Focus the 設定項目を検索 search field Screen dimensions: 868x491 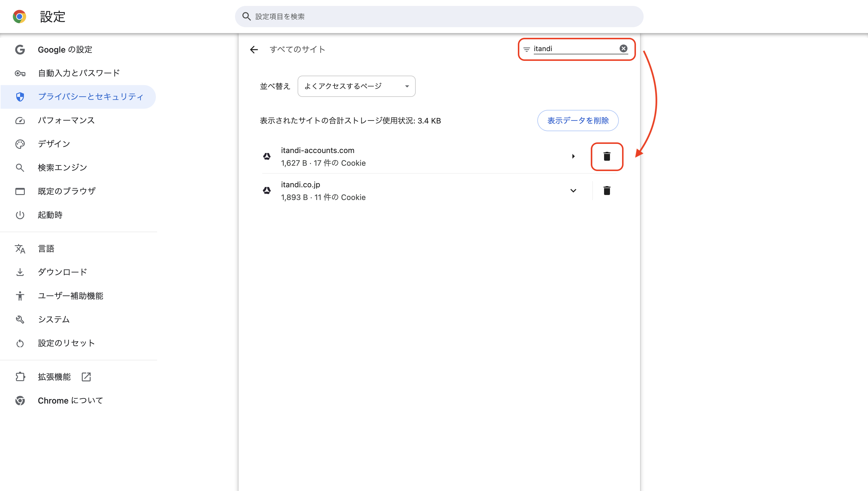point(439,16)
